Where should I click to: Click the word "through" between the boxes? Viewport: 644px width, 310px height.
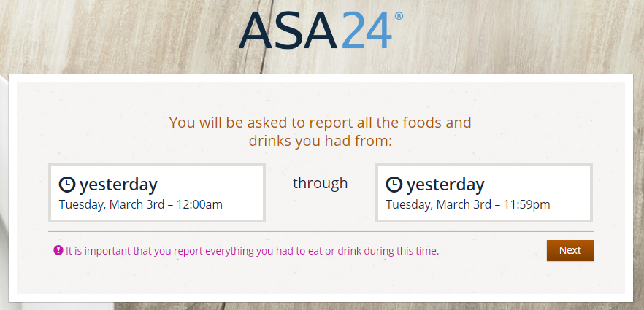[x=321, y=183]
